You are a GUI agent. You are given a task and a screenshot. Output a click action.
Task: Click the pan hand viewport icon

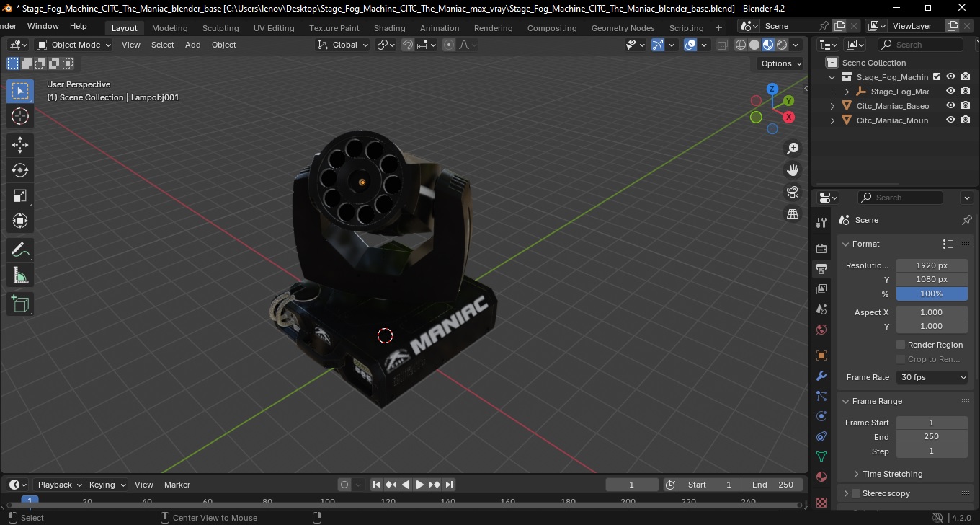point(793,170)
